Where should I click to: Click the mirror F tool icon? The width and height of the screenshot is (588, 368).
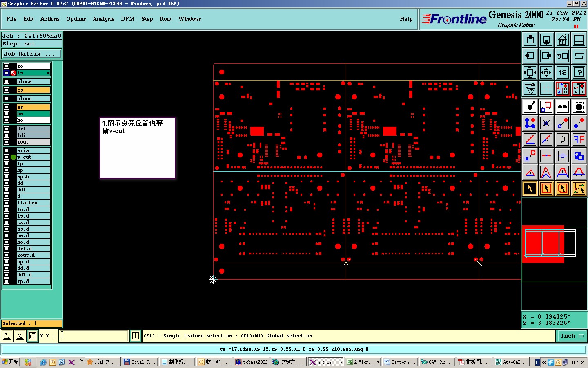coord(579,139)
